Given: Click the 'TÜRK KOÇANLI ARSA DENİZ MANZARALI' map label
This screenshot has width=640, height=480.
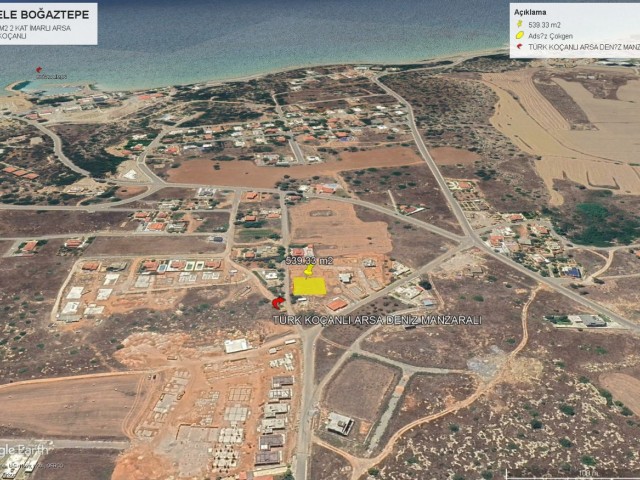Looking at the screenshot, I should 377,320.
